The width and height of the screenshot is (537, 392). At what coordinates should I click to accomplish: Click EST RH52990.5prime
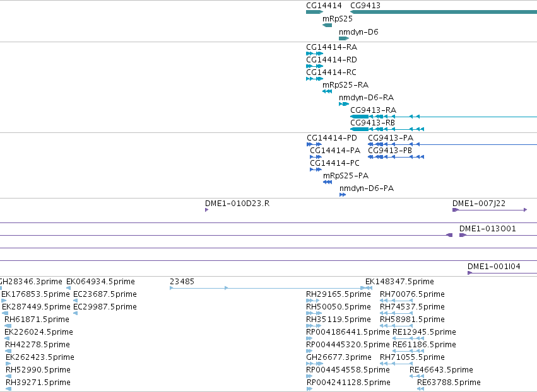(x=38, y=370)
